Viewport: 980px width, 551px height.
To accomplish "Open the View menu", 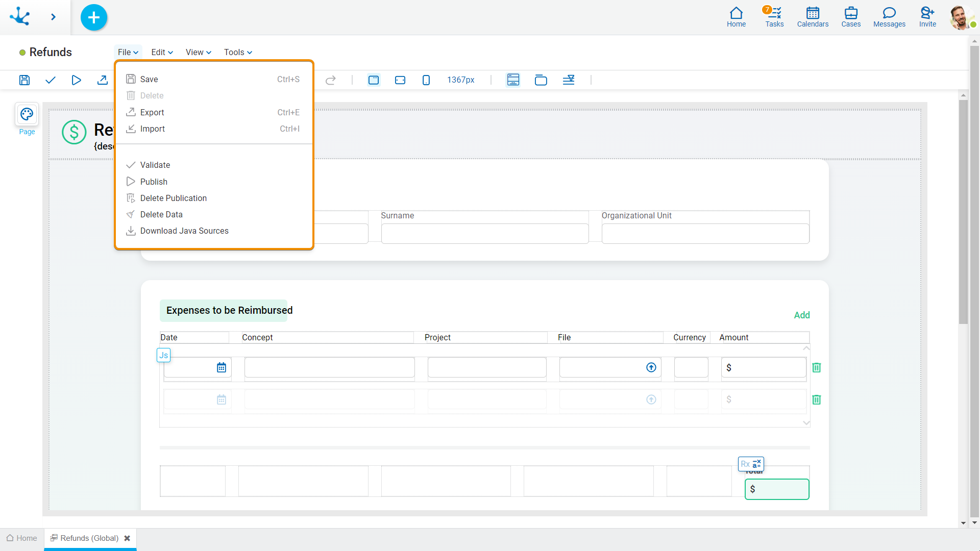I will click(198, 52).
